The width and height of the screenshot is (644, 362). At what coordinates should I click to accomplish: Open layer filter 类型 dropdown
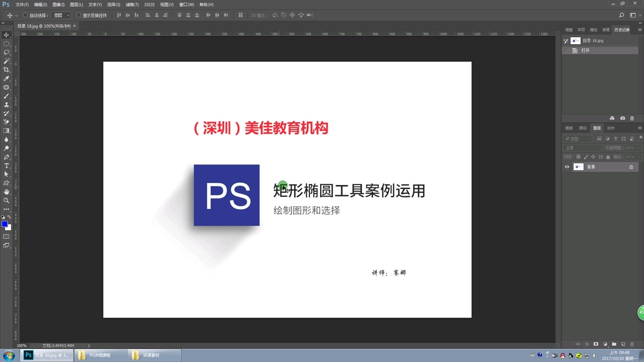578,138
